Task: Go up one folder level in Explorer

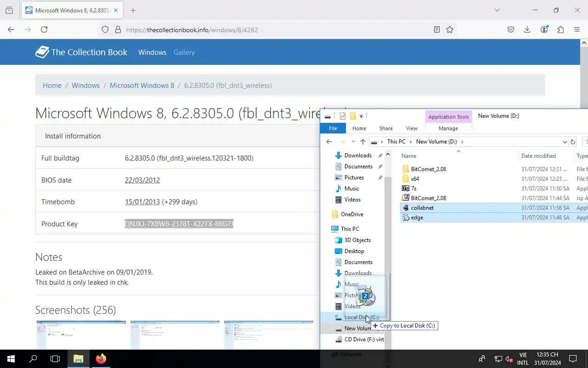Action: tap(363, 142)
